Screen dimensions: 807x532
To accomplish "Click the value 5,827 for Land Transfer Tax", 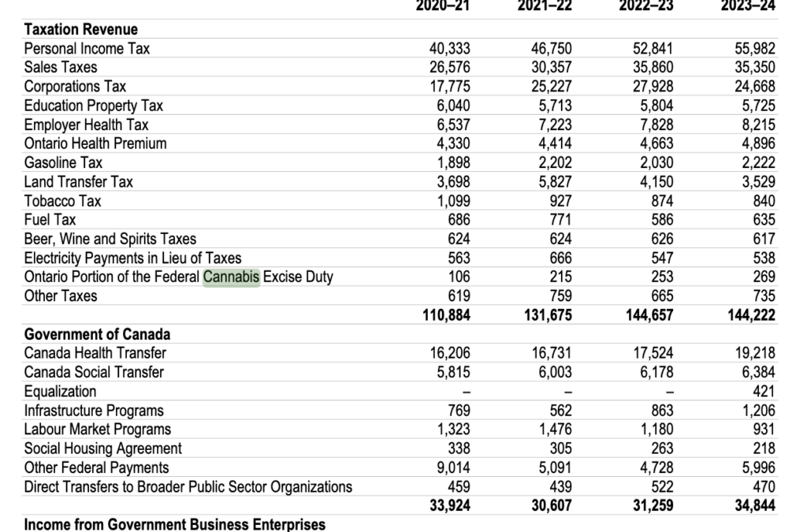I will pyautogui.click(x=555, y=181).
